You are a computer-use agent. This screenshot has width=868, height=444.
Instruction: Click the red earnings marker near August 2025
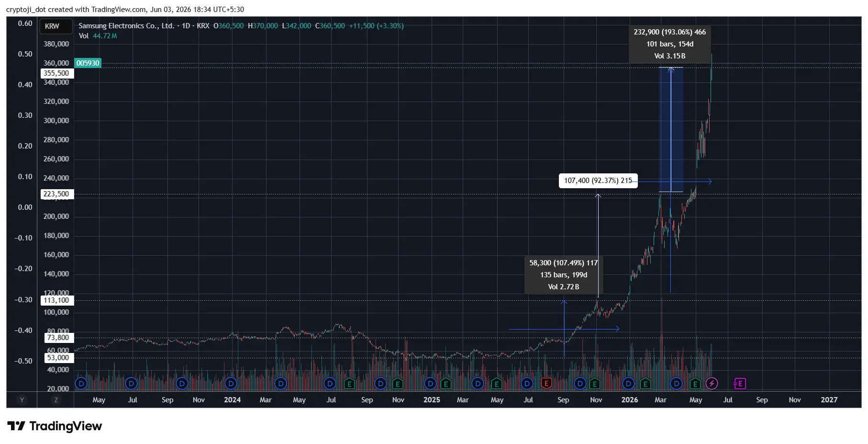(x=546, y=384)
